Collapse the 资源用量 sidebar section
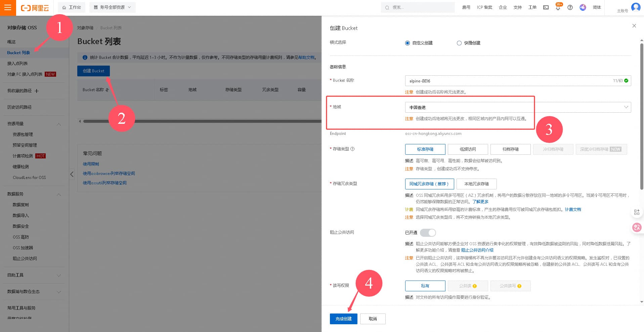This screenshot has height=332, width=644. [59, 124]
